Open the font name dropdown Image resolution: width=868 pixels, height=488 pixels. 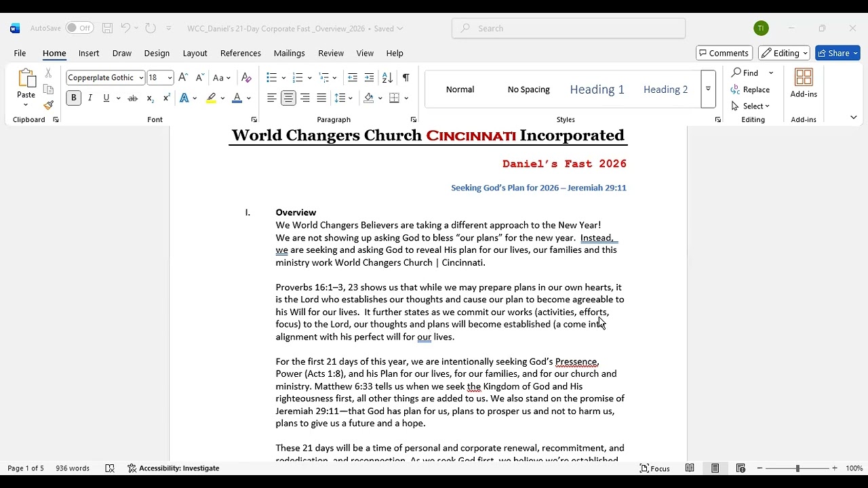(141, 78)
